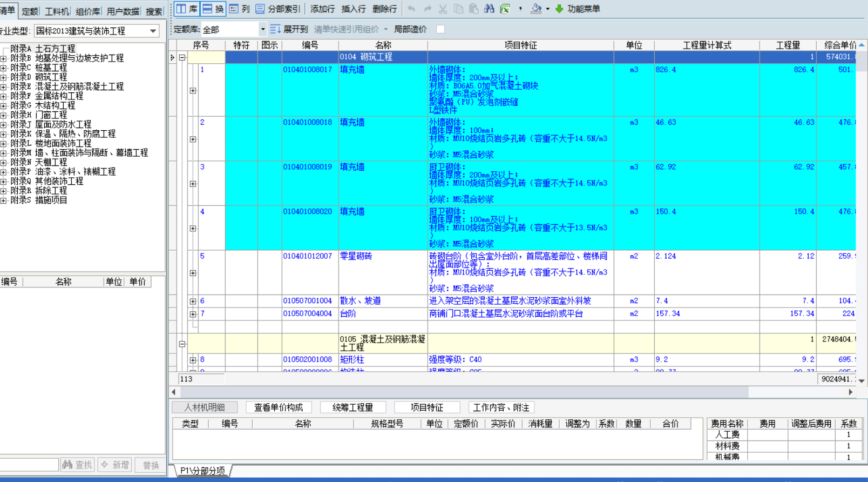Switch to the 定额 tab
Viewport: 868px width, 482px height.
click(x=30, y=11)
